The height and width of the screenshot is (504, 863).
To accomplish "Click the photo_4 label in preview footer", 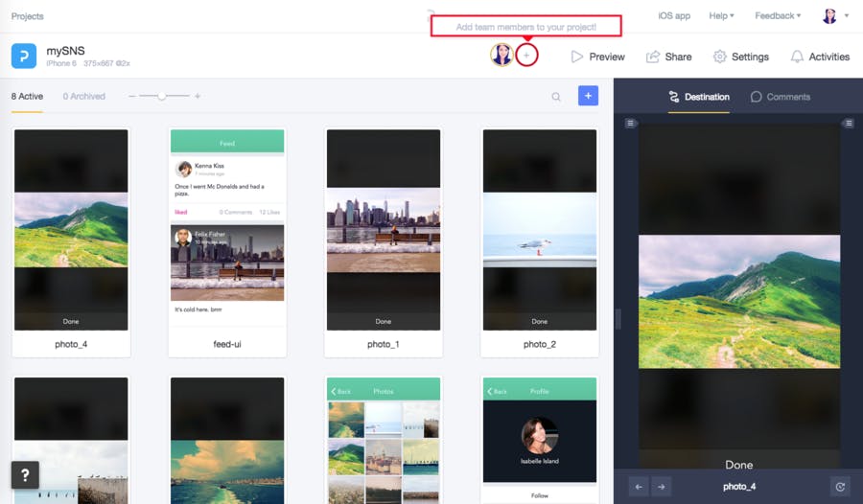I will click(739, 487).
